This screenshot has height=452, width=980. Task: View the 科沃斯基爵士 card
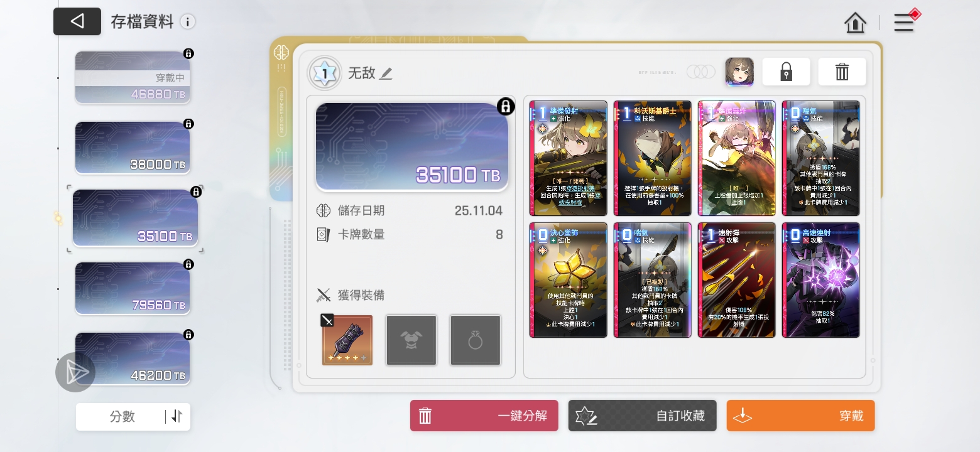[653, 158]
